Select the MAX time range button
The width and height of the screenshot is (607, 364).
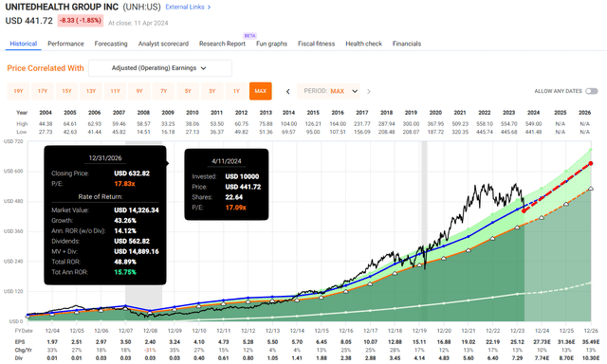click(261, 91)
